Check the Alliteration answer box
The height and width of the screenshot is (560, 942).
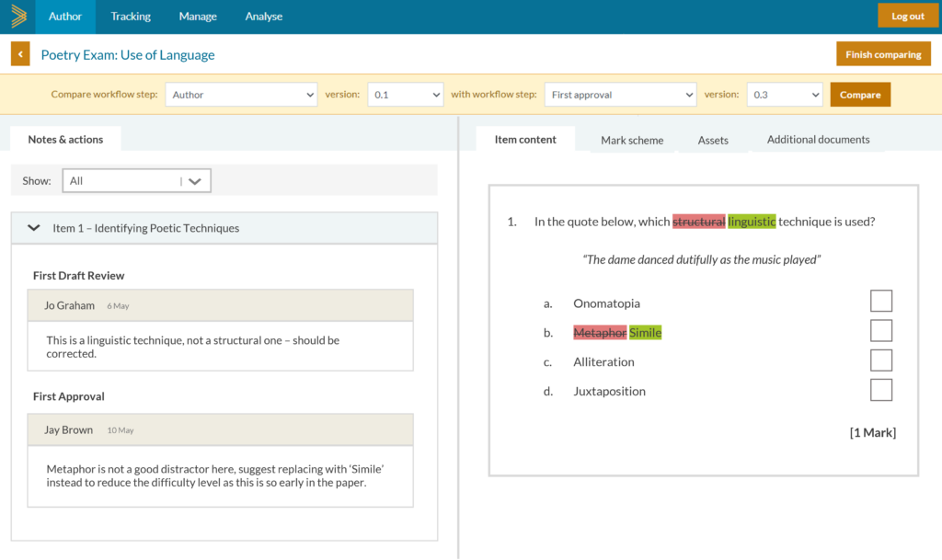tap(880, 360)
